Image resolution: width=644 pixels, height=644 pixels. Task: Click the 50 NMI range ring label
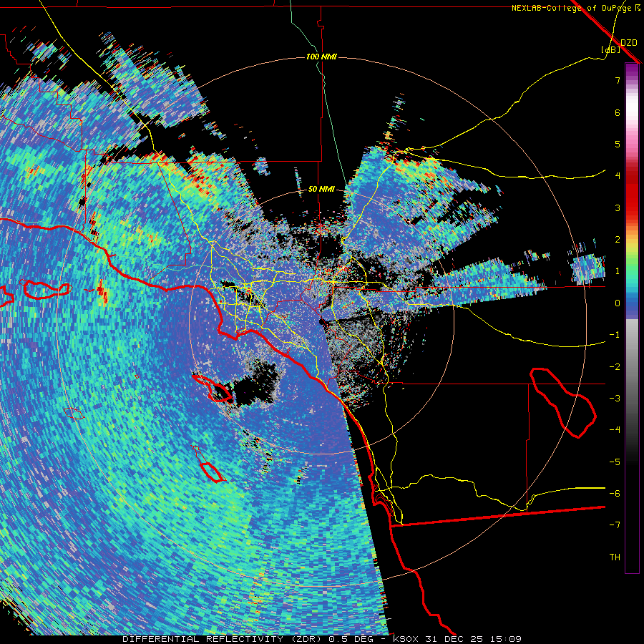[321, 190]
